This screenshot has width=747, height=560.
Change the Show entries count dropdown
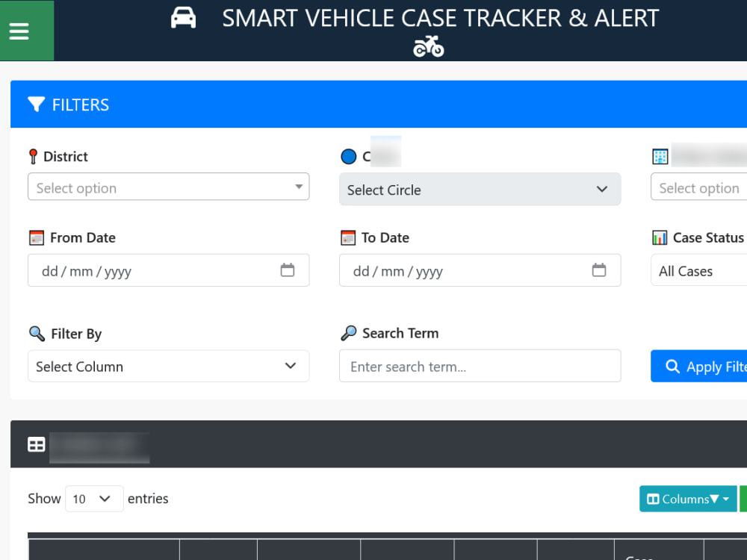94,499
